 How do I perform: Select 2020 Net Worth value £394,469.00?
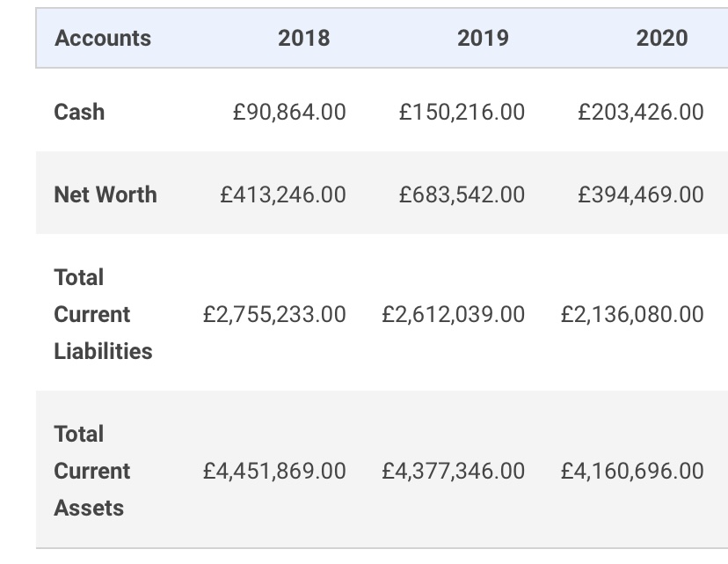(x=641, y=194)
